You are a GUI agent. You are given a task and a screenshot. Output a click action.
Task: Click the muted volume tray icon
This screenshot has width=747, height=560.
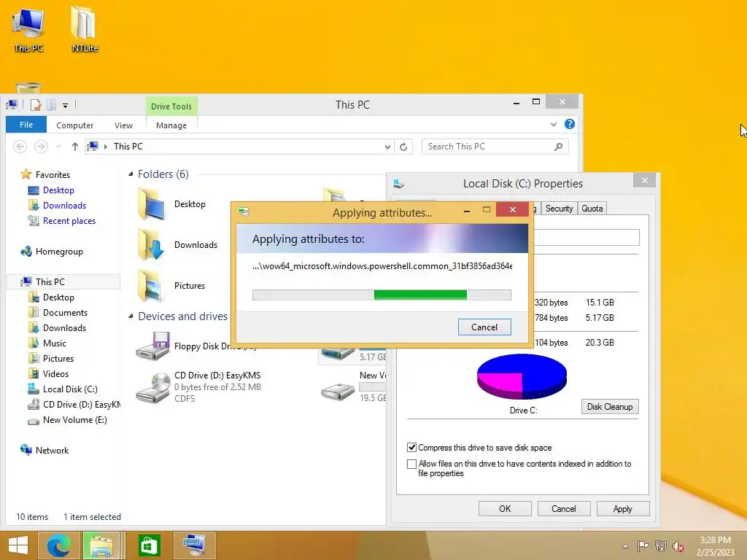coord(678,546)
